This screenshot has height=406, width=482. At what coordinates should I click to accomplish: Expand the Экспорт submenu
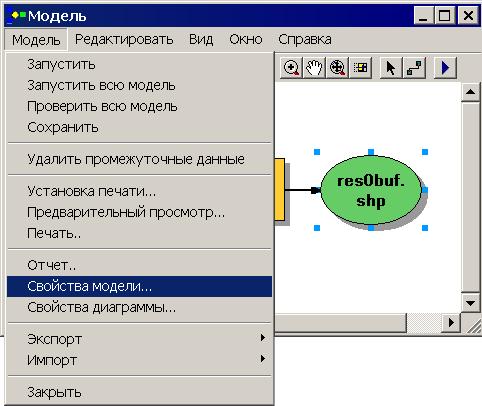coord(139,339)
